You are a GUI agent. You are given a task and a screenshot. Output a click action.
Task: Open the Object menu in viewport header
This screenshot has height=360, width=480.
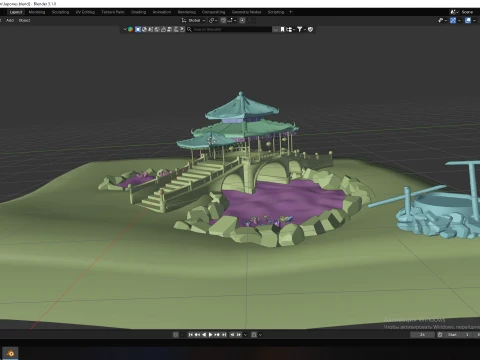click(x=24, y=20)
